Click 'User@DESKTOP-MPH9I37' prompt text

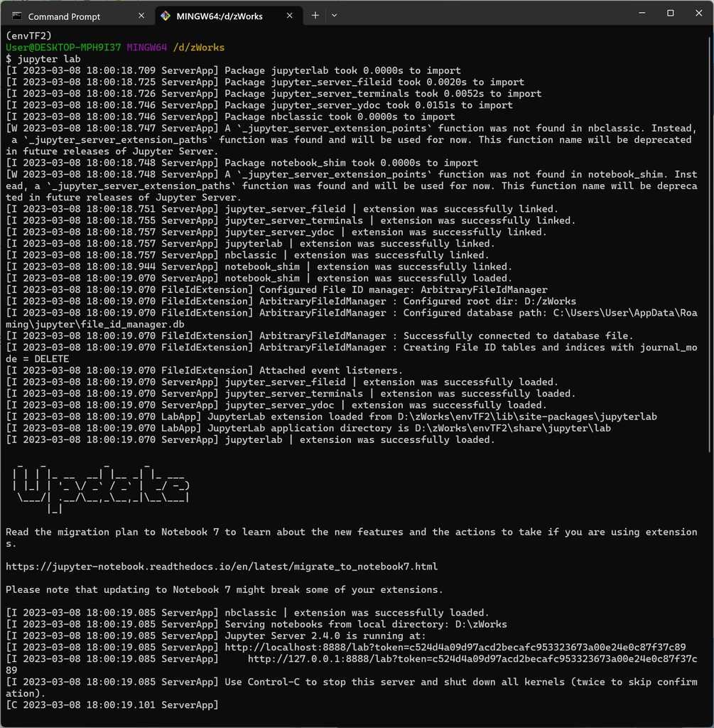[x=63, y=48]
